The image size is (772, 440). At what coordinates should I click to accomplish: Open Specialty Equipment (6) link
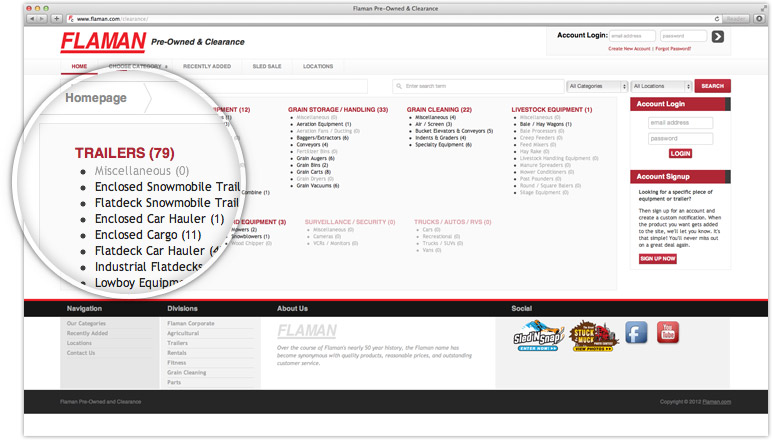coord(443,145)
